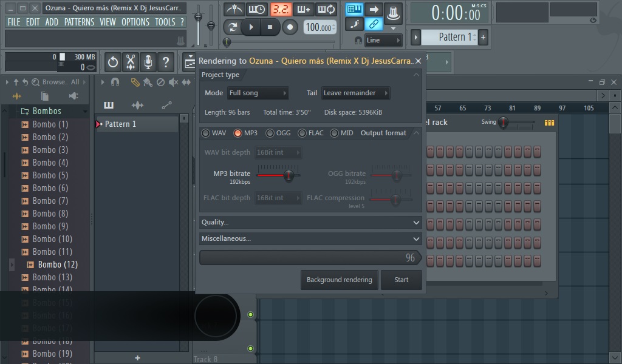Toggle typing keyboard to piano icon
This screenshot has width=622, height=364.
pos(354,9)
